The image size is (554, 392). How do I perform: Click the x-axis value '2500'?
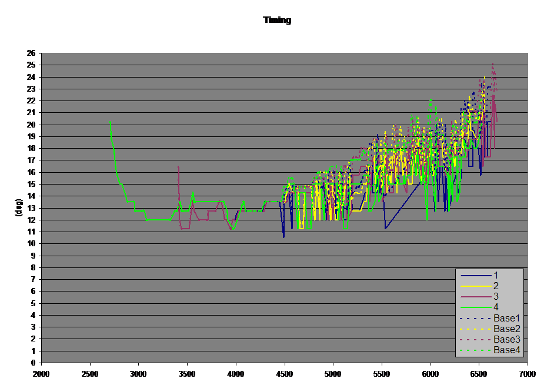point(90,374)
